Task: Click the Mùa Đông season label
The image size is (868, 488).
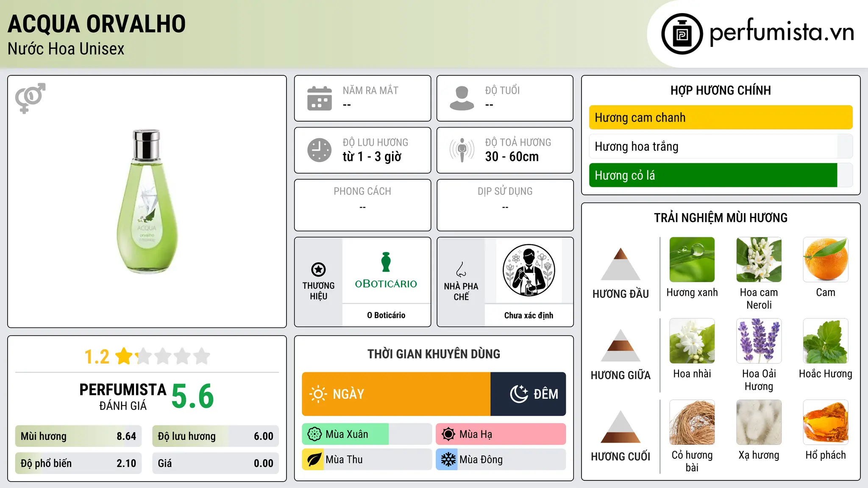Action: [481, 460]
